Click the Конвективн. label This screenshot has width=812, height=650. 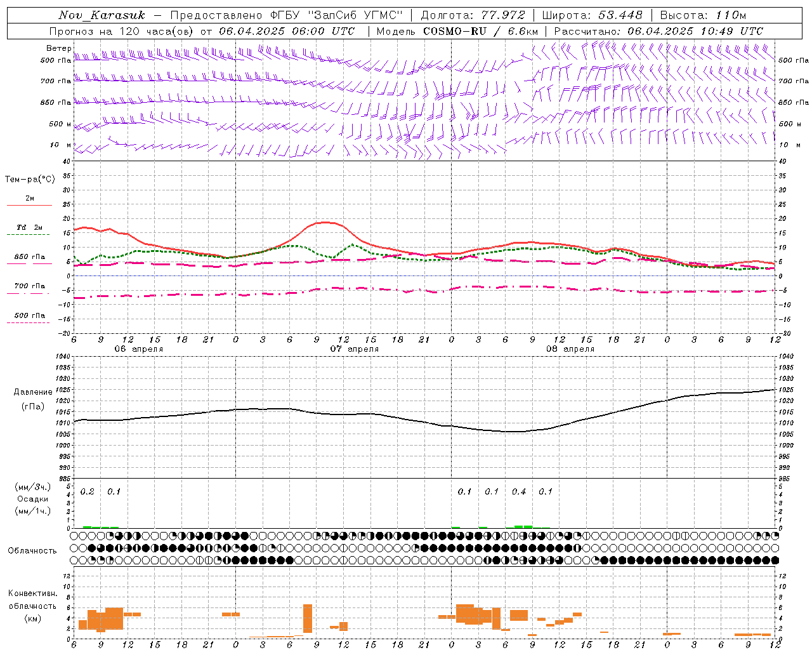33,594
